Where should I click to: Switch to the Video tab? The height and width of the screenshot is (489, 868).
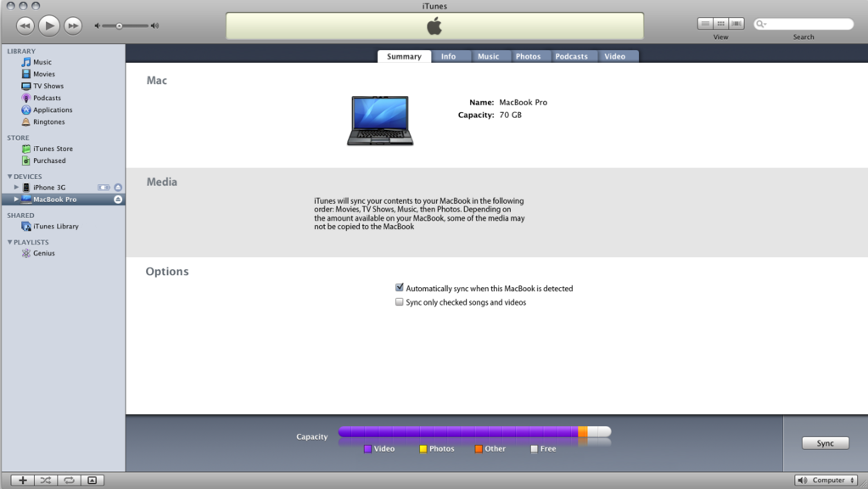pos(614,57)
